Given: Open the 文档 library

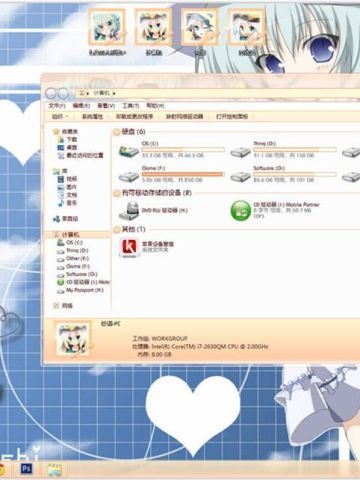Looking at the screenshot, I should click(x=68, y=195).
